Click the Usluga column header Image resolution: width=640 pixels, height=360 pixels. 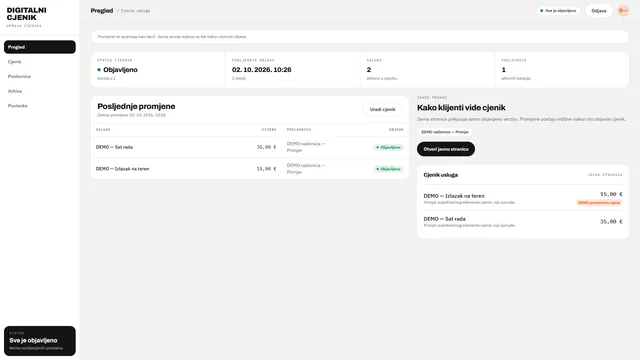(x=103, y=129)
